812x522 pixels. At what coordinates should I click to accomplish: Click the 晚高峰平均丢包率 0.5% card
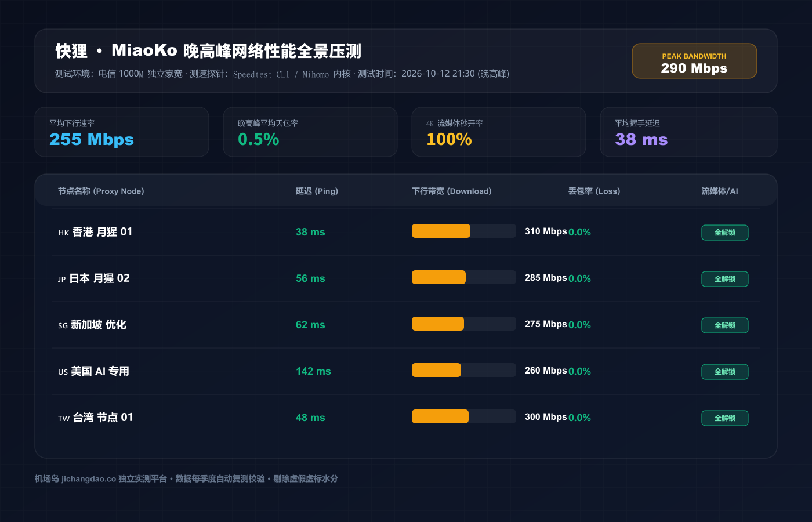310,132
